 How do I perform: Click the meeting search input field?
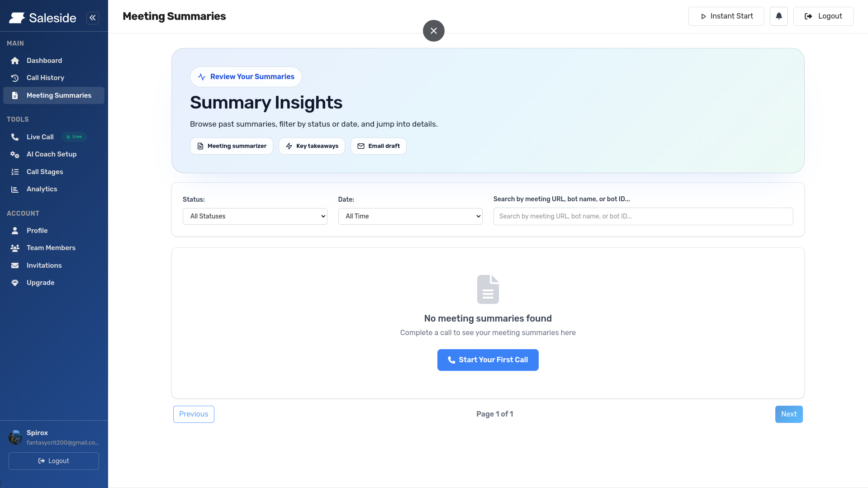pyautogui.click(x=643, y=216)
